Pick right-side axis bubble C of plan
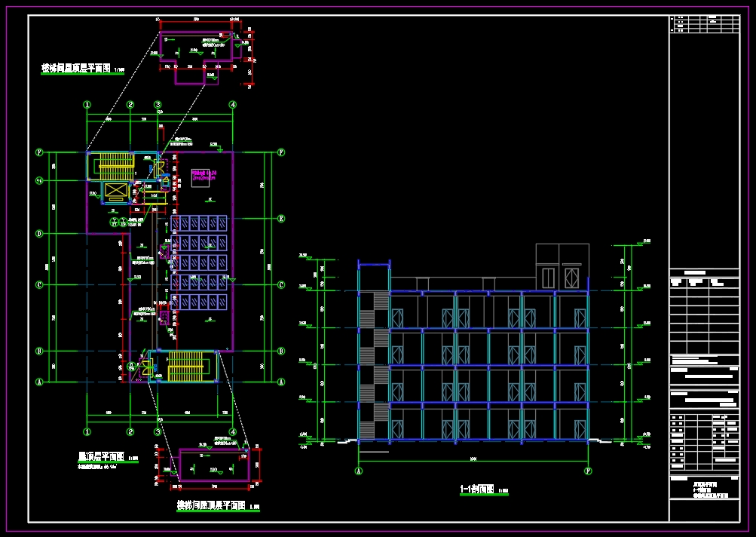 pos(282,284)
